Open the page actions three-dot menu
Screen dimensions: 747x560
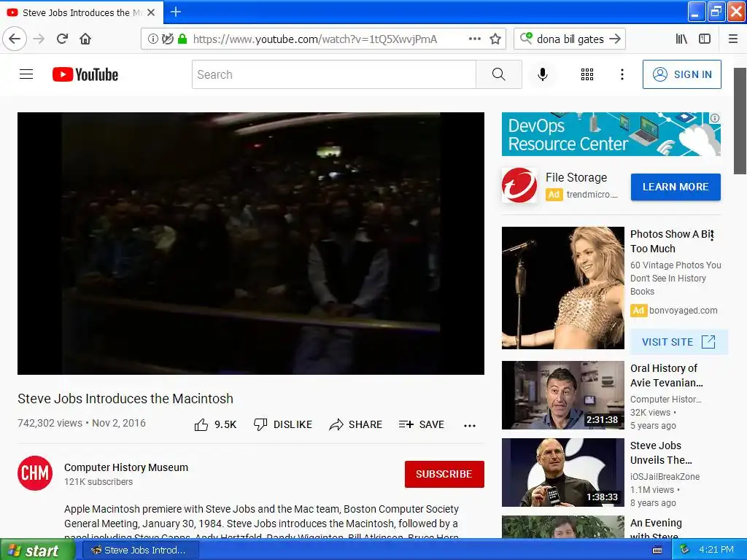tap(474, 39)
